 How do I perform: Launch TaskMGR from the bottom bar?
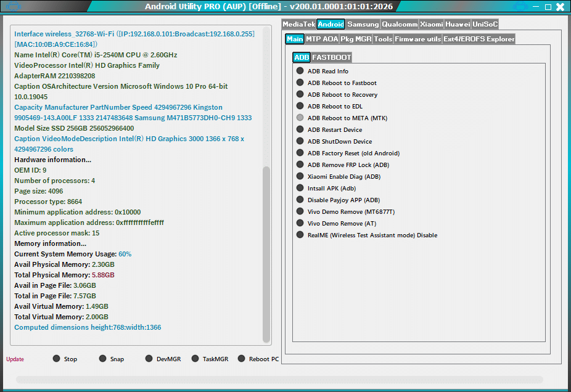tap(194, 359)
